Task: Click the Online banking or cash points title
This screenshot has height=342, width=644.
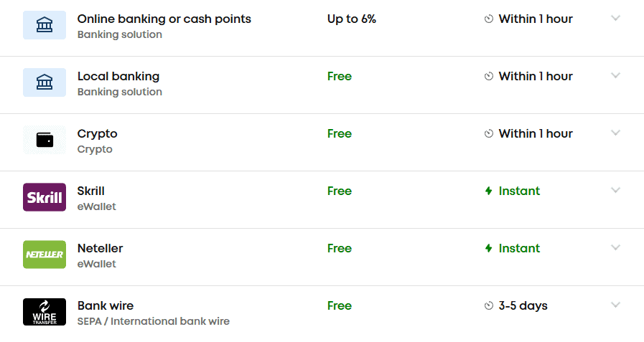Action: 164,19
